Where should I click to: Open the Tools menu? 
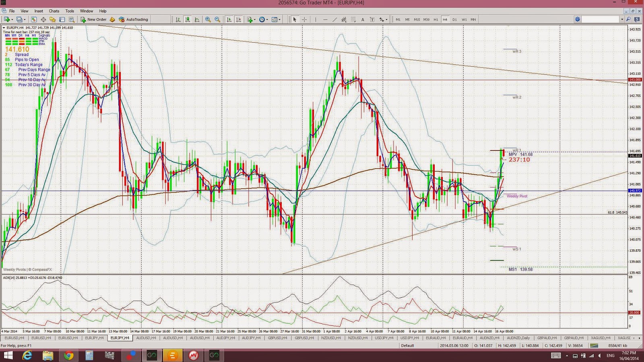point(70,11)
